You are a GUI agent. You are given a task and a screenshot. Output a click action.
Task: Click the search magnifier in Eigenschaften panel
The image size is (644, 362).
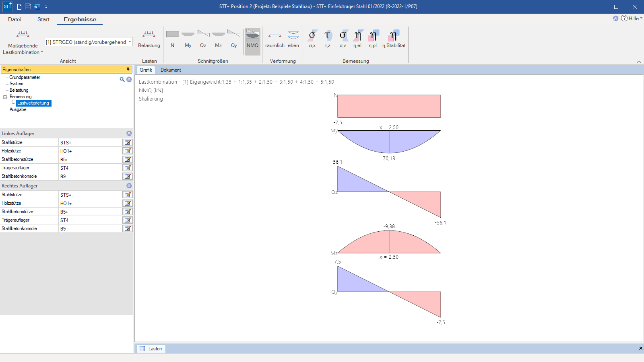pyautogui.click(x=122, y=79)
